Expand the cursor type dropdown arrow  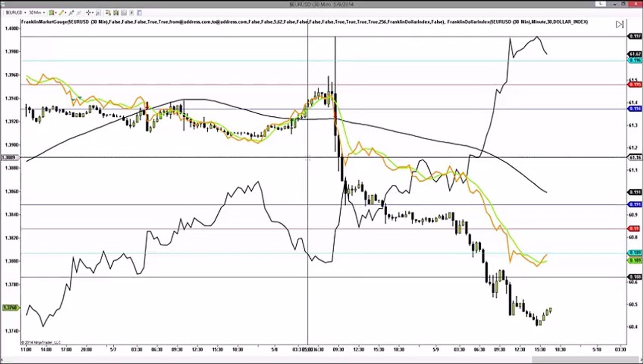point(93,13)
